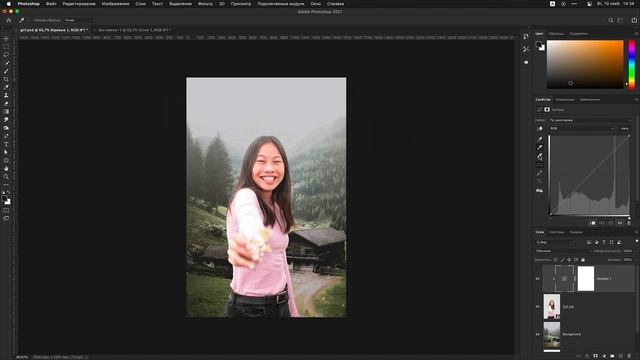The width and height of the screenshot is (640, 360).
Task: Toggle lock all padlock icon
Action: tap(583, 260)
